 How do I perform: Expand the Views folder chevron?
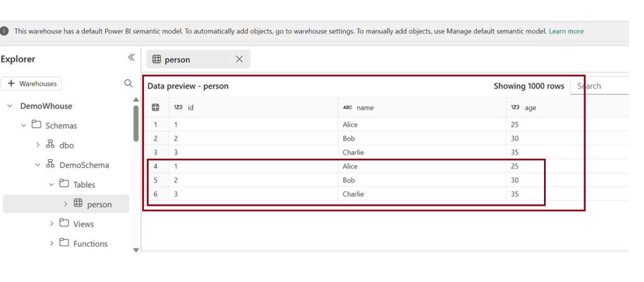52,223
